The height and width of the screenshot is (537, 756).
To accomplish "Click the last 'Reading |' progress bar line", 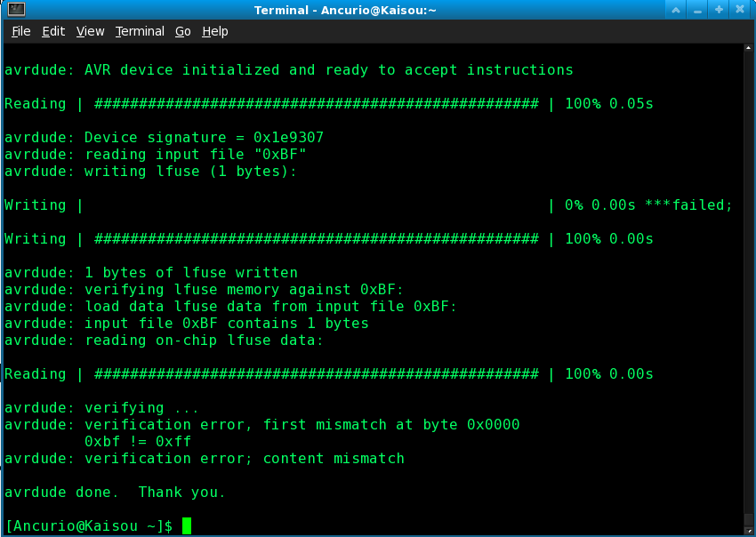I will (329, 374).
